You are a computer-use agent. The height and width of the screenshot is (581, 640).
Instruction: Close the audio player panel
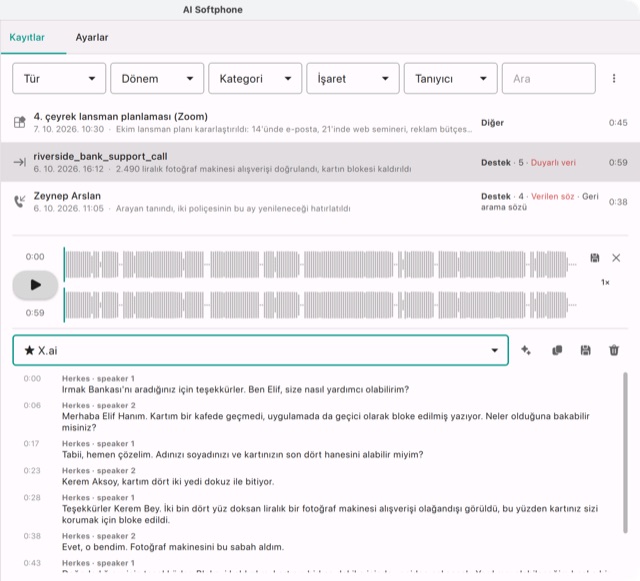tap(616, 258)
